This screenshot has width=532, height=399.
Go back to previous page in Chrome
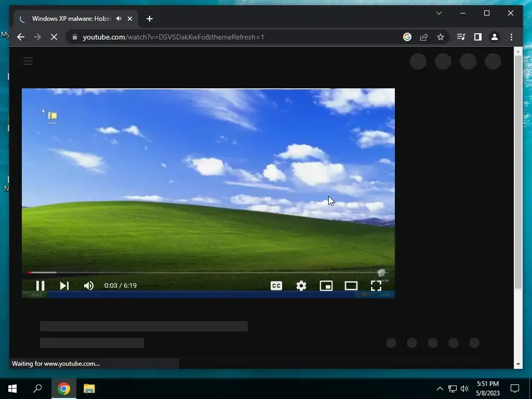pyautogui.click(x=21, y=37)
